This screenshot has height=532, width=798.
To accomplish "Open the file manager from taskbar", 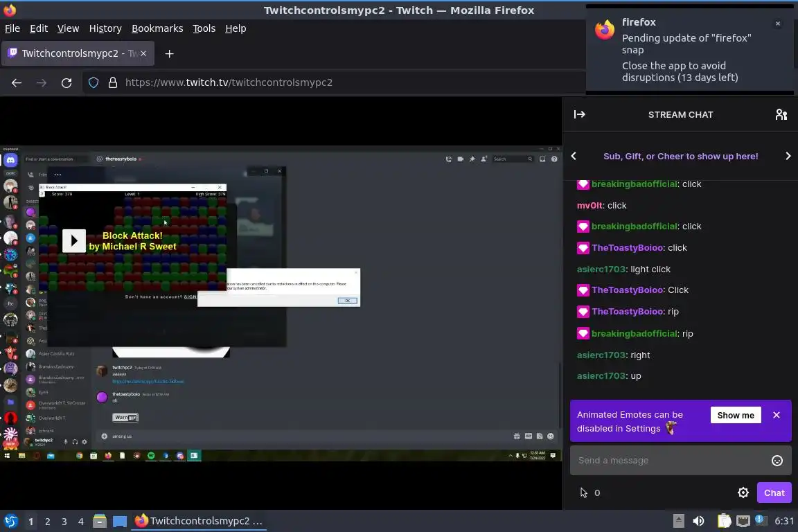I will pyautogui.click(x=100, y=521).
